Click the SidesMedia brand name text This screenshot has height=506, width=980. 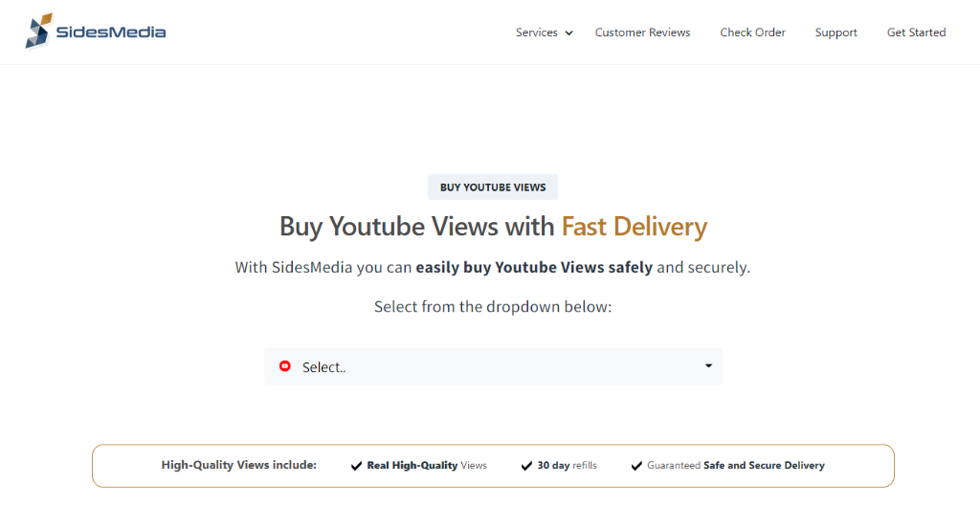[x=111, y=32]
